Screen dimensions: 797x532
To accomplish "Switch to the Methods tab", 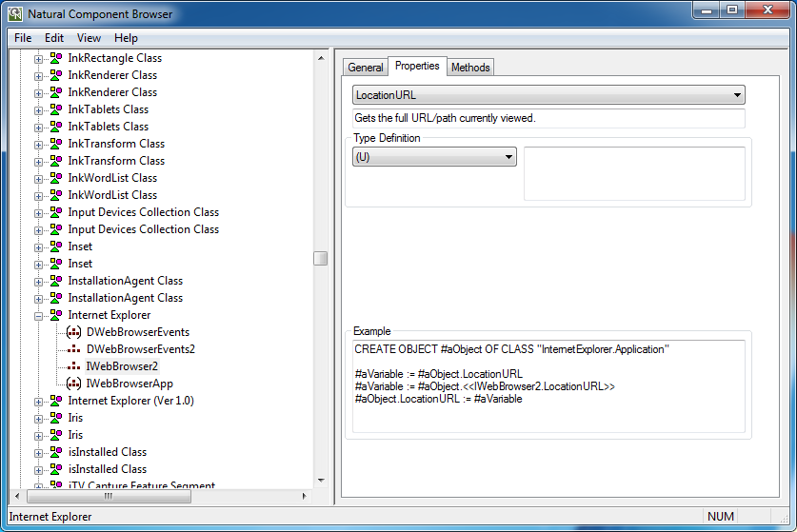I will coord(470,68).
